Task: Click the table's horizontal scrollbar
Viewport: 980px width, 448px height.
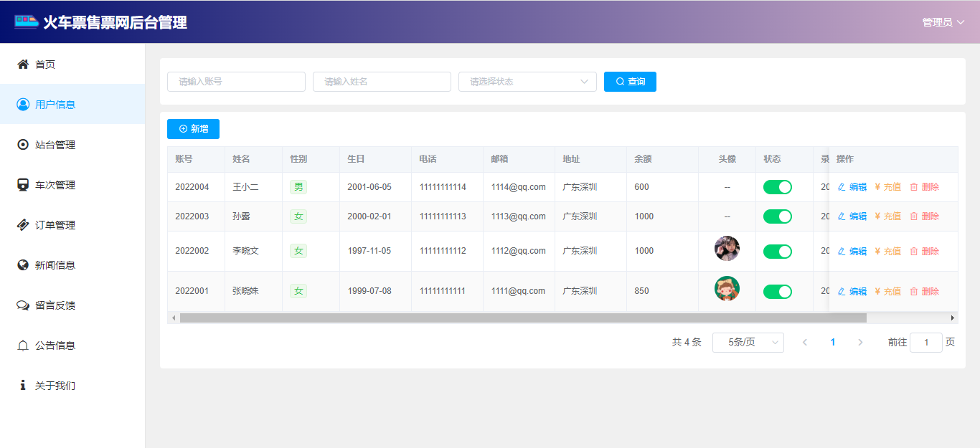Action: [522, 318]
